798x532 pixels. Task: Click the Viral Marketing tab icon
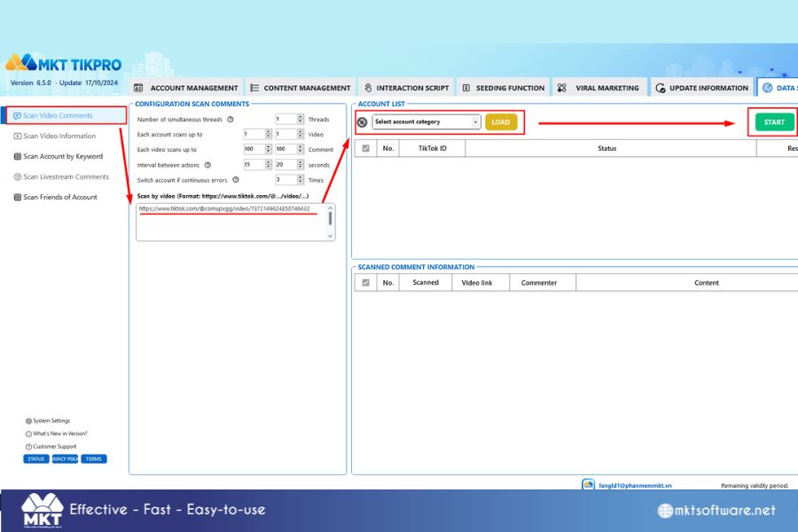point(562,88)
